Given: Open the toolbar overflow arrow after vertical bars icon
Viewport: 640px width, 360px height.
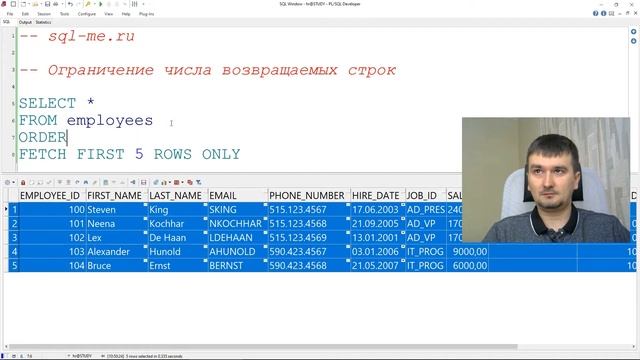Looking at the screenshot, I should coord(143,4).
